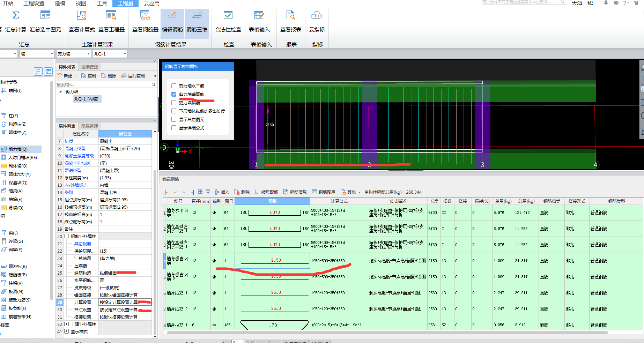Click the 计算设置 property value cell

click(x=125, y=302)
